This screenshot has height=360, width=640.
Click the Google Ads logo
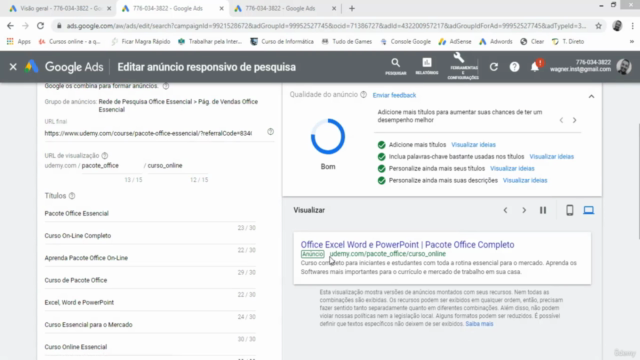(x=64, y=67)
